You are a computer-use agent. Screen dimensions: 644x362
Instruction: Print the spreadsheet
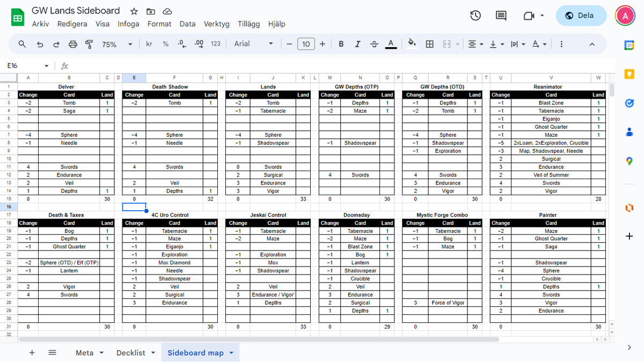(73, 44)
